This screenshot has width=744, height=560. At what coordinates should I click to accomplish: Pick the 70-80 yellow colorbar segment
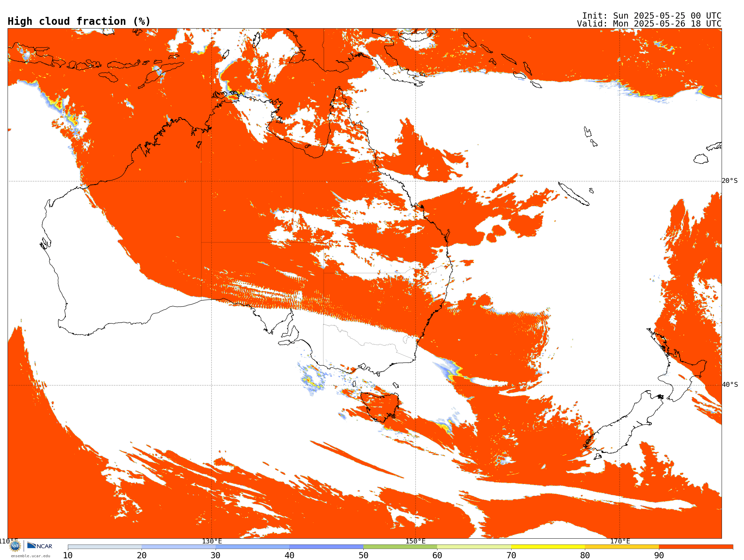click(548, 547)
